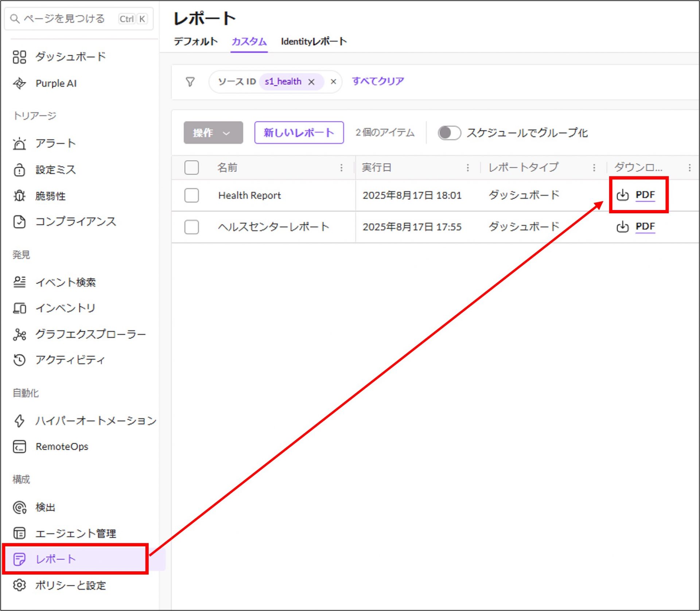Click the 新しいレポート button
This screenshot has height=611, width=700.
[299, 133]
